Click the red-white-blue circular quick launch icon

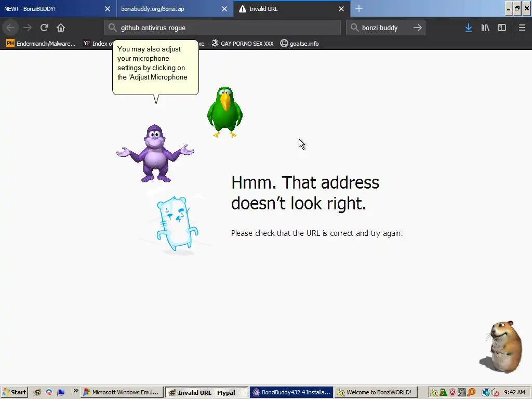coord(49,392)
